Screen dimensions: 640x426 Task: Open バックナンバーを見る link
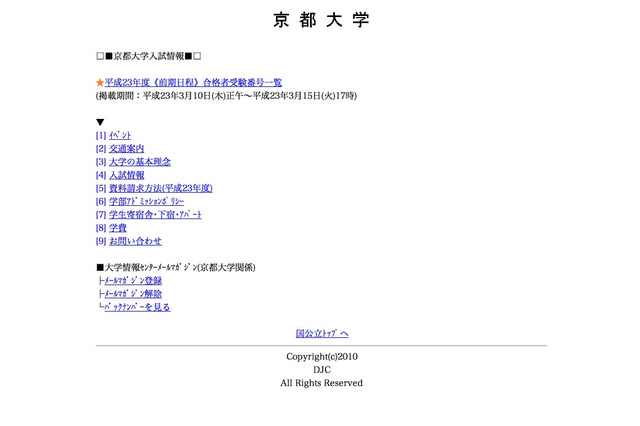[x=138, y=307]
